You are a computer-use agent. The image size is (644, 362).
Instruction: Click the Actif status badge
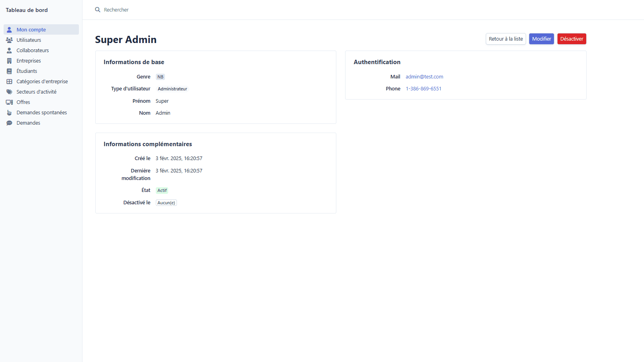pyautogui.click(x=162, y=190)
